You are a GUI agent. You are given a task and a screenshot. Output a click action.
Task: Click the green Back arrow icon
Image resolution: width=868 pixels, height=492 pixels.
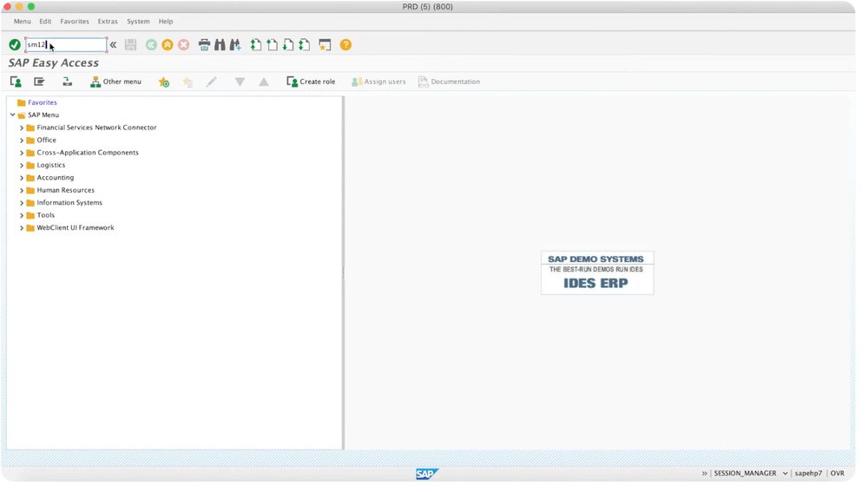click(151, 45)
